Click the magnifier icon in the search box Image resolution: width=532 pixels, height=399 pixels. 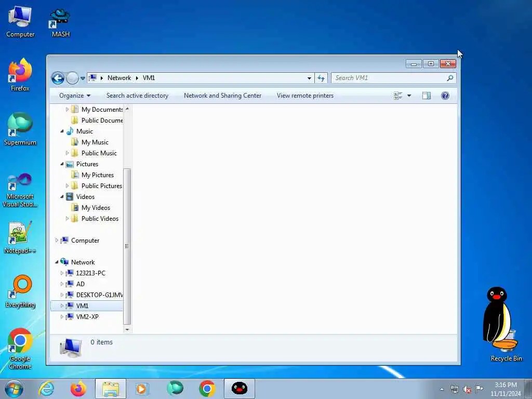point(450,78)
